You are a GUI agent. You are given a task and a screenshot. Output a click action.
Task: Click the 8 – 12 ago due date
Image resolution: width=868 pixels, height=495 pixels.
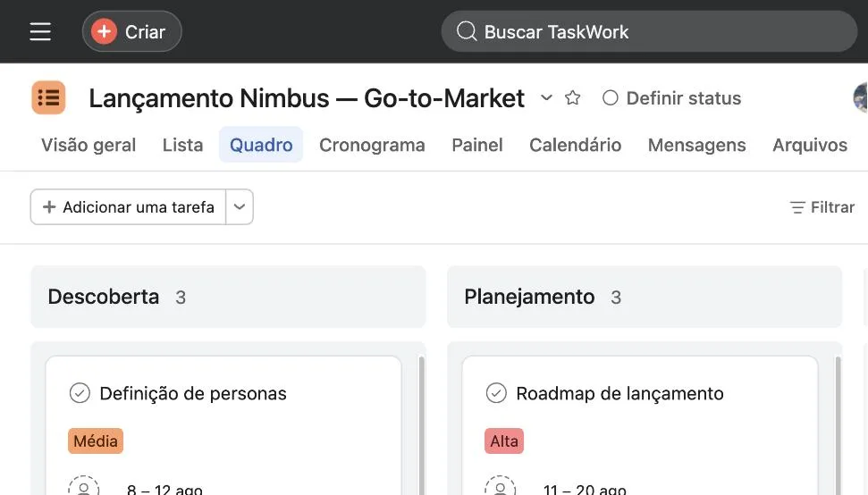click(165, 489)
